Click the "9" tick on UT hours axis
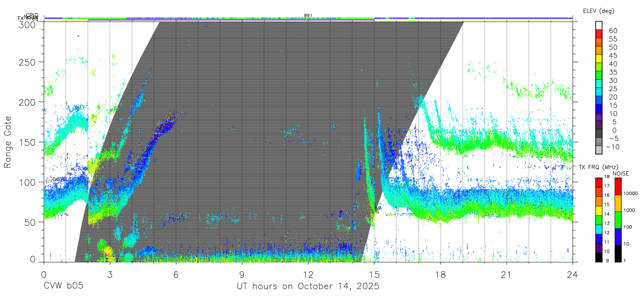This screenshot has height=297, width=644. 242,274
